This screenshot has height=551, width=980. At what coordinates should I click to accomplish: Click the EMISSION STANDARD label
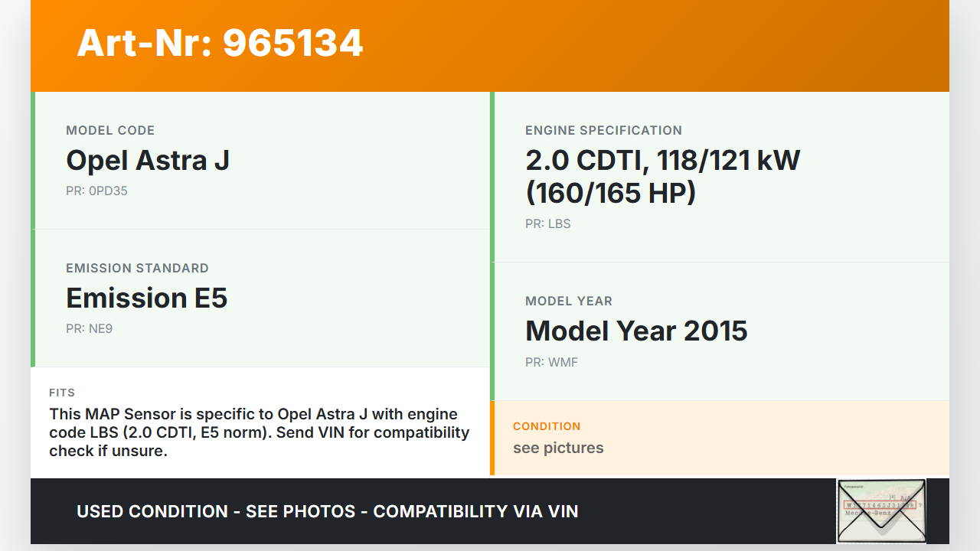pyautogui.click(x=137, y=269)
